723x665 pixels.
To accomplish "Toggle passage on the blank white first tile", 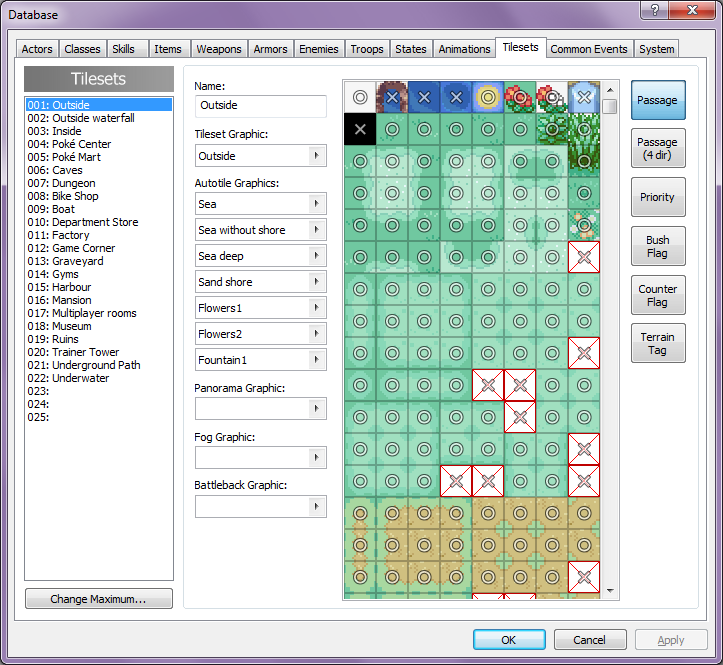I will tap(360, 97).
